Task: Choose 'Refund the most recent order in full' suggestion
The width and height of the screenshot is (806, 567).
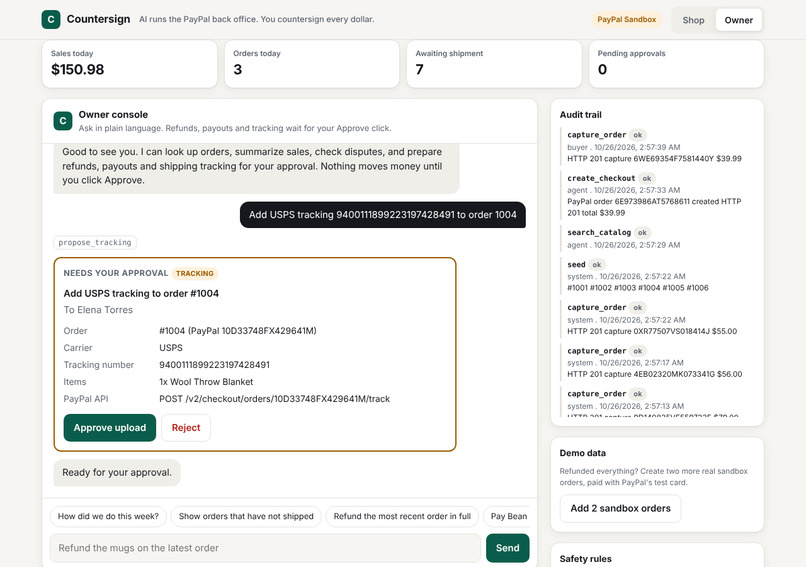Action: click(402, 516)
